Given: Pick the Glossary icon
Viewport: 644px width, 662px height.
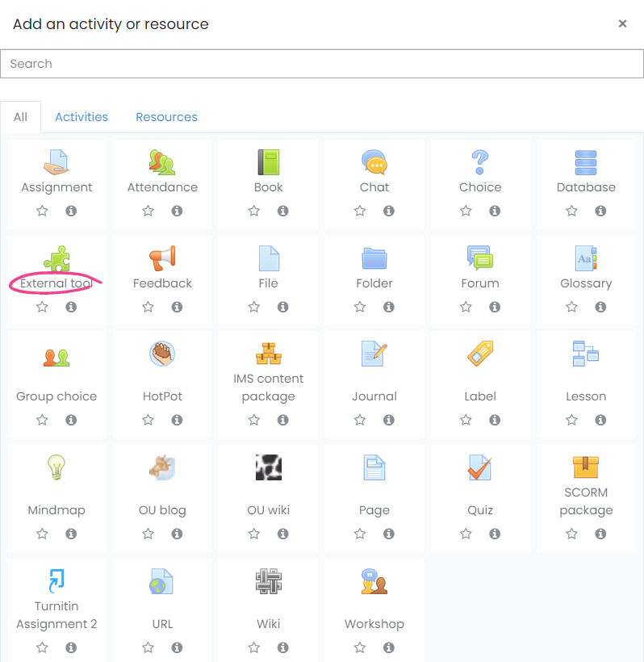Looking at the screenshot, I should coord(586,258).
